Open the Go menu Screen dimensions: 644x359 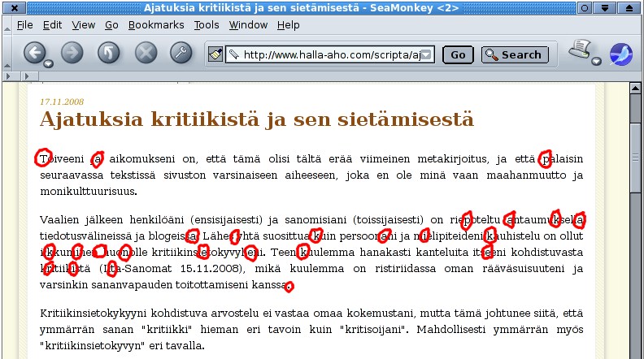111,25
